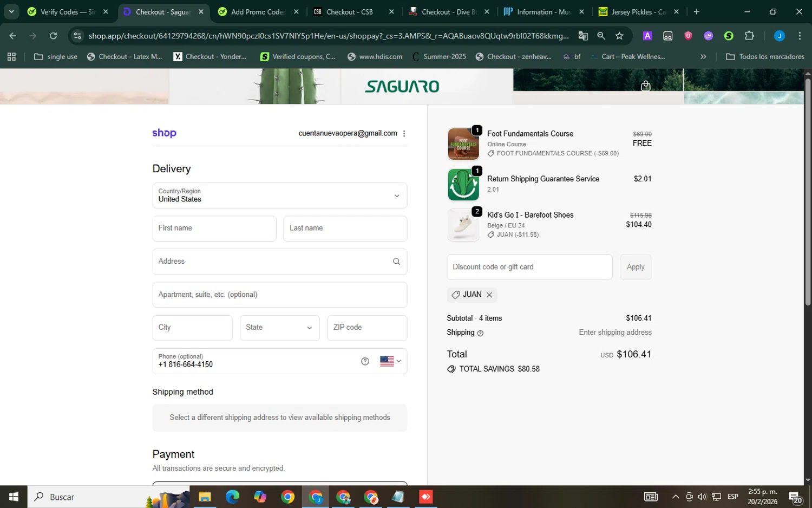
Task: Open Microsoft Edge from taskbar
Action: click(232, 497)
